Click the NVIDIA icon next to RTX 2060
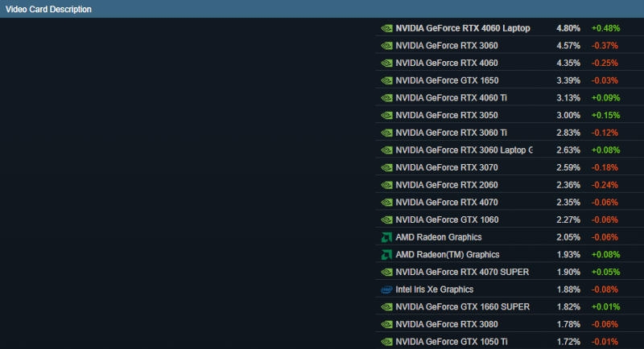 [x=386, y=185]
